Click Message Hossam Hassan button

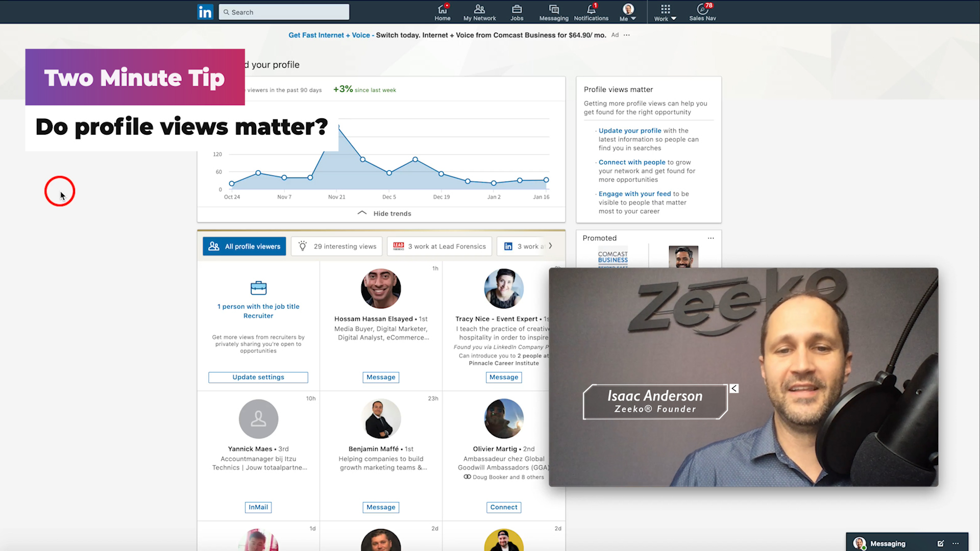pos(380,377)
